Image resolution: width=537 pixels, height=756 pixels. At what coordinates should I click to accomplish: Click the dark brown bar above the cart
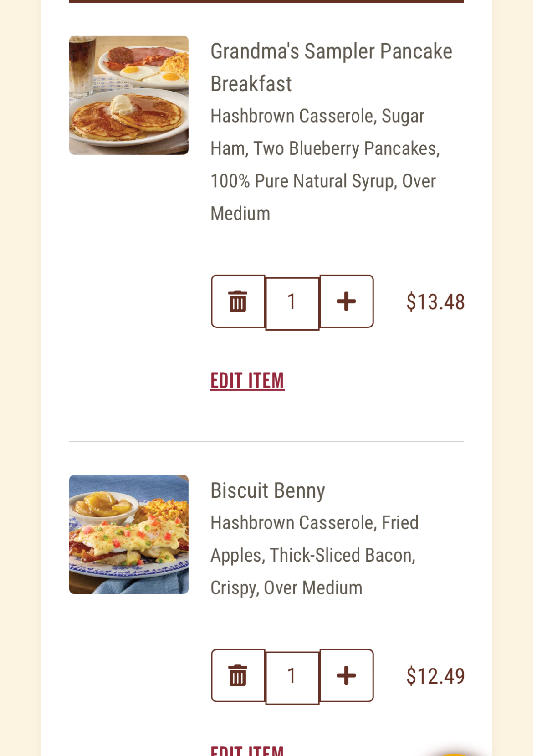pos(266,1)
